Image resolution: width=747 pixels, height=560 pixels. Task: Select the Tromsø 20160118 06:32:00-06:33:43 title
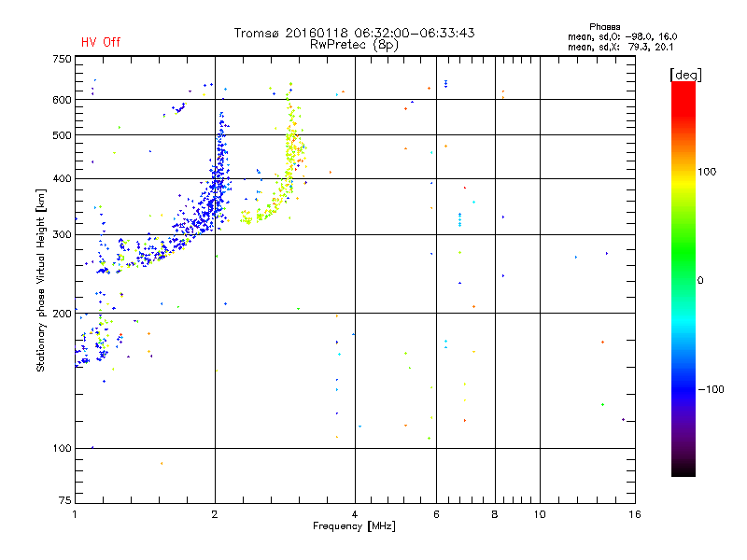click(354, 33)
